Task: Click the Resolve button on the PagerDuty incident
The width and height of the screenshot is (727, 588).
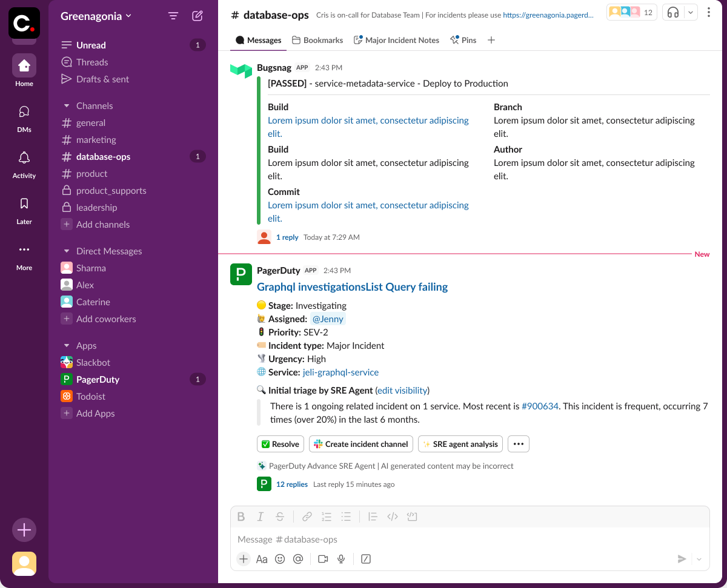Action: point(280,444)
